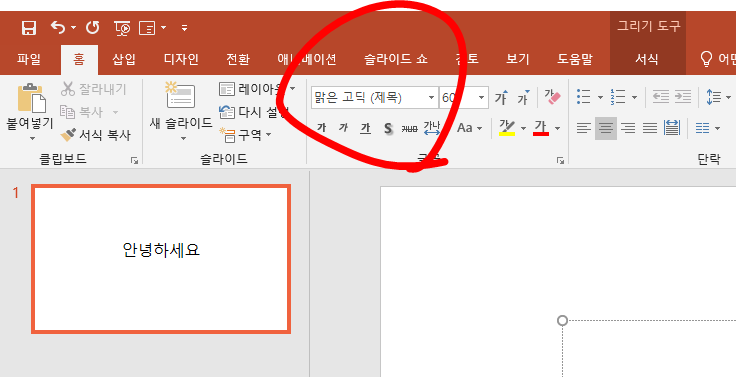Save the presentation with the floppy icon
Image resolution: width=736 pixels, height=377 pixels.
tap(29, 28)
